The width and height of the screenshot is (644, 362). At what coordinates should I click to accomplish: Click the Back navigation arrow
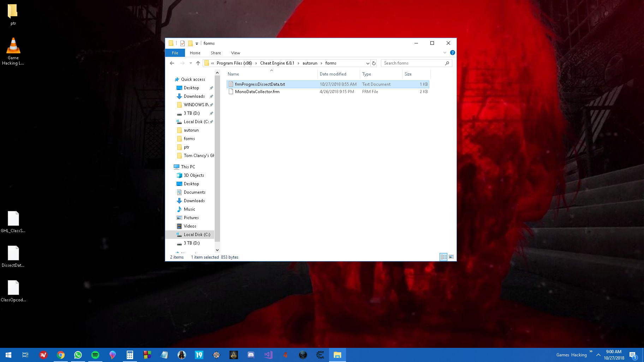click(172, 63)
